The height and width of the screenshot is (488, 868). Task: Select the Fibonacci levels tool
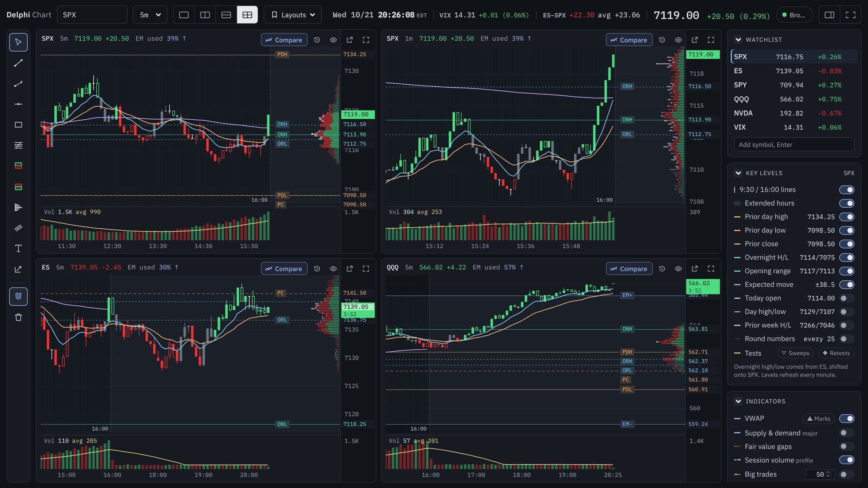(18, 145)
